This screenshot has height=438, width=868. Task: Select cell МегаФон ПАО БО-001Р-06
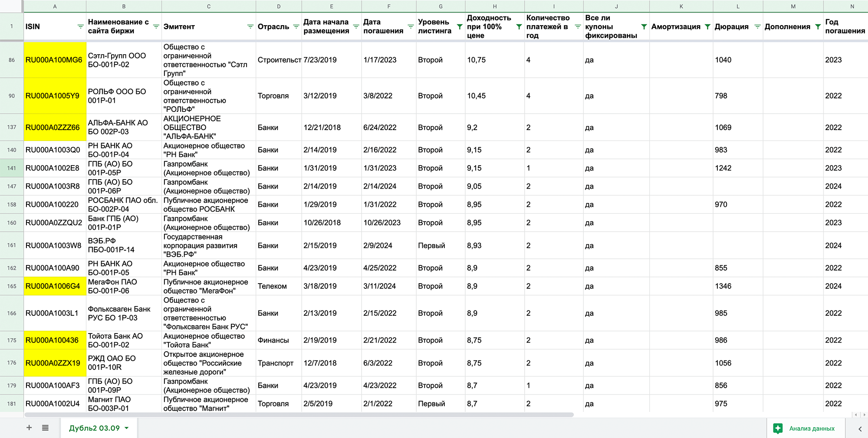coord(124,286)
